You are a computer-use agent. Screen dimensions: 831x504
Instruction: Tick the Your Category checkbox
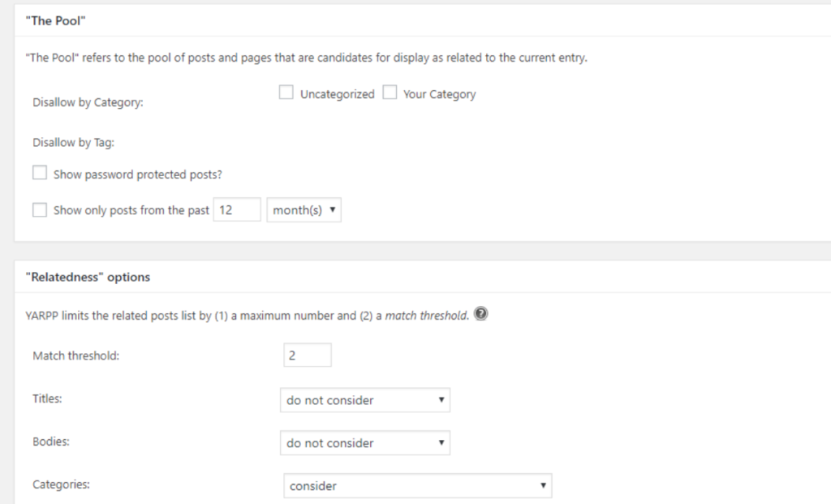(x=390, y=93)
